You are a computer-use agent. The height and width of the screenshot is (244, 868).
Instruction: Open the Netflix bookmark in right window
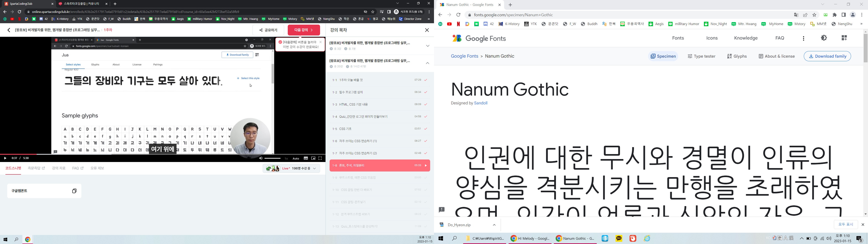pos(458,24)
